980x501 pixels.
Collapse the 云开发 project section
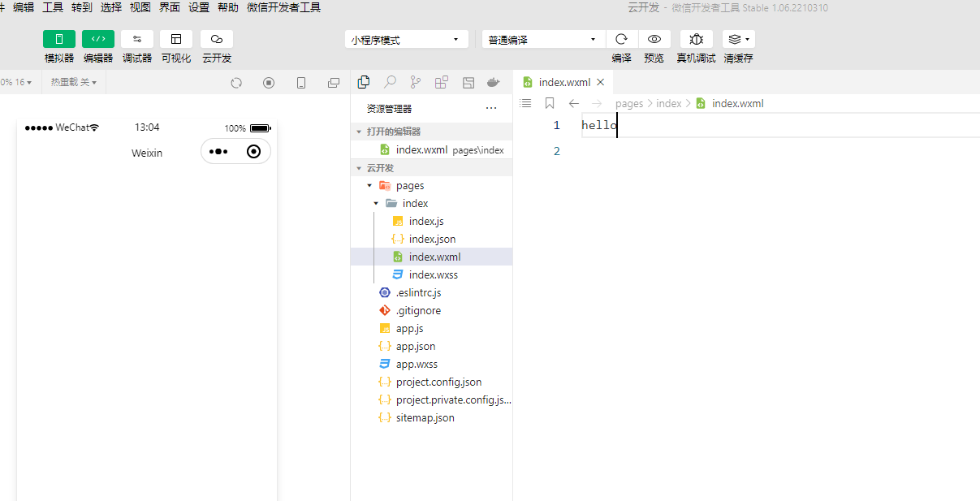(431, 168)
